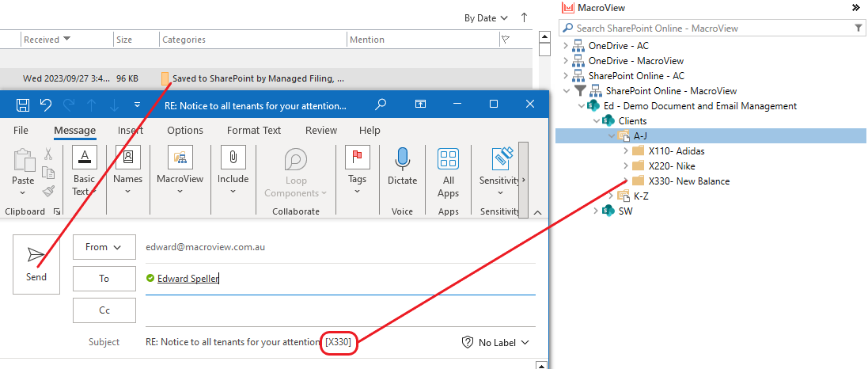Click the flag column header icon

tap(505, 40)
